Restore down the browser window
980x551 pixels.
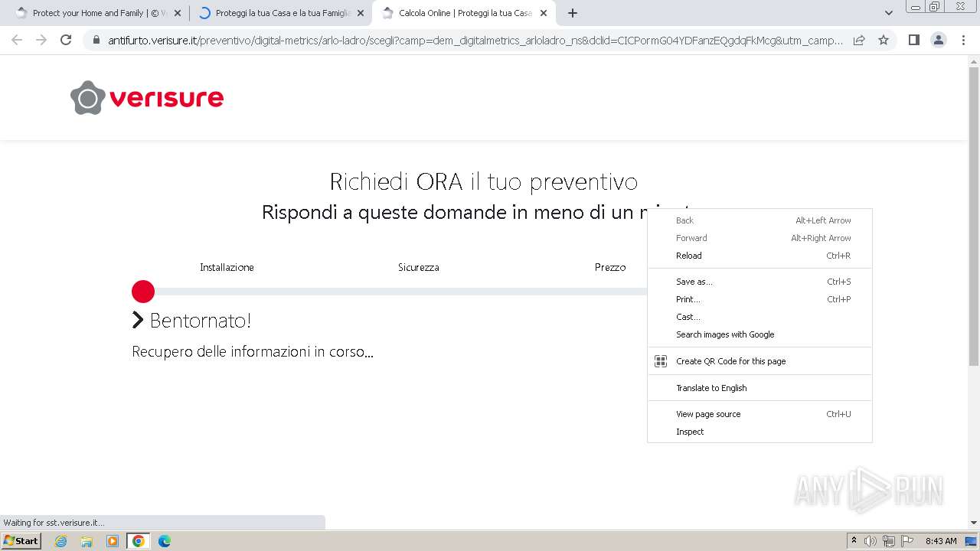click(935, 6)
